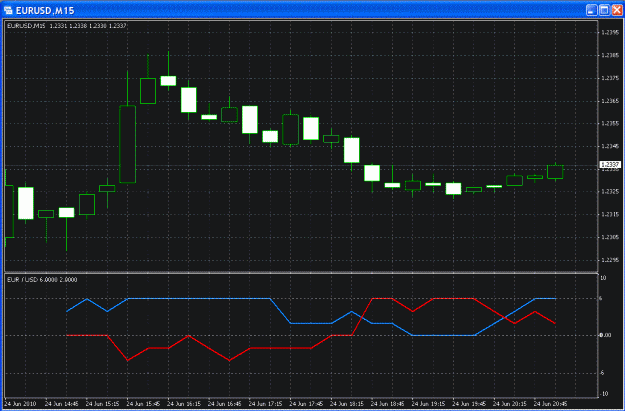Click the 24 Jun 19:45 time label

(469, 404)
